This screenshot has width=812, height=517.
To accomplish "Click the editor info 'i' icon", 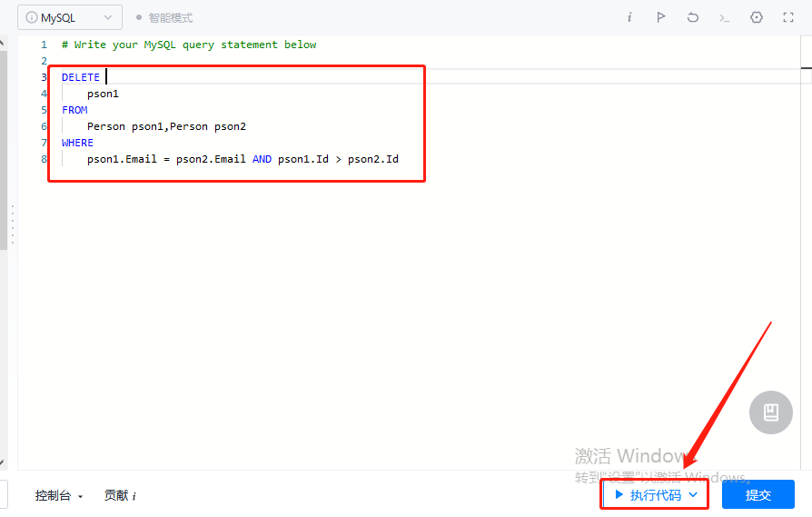I will coord(629,17).
